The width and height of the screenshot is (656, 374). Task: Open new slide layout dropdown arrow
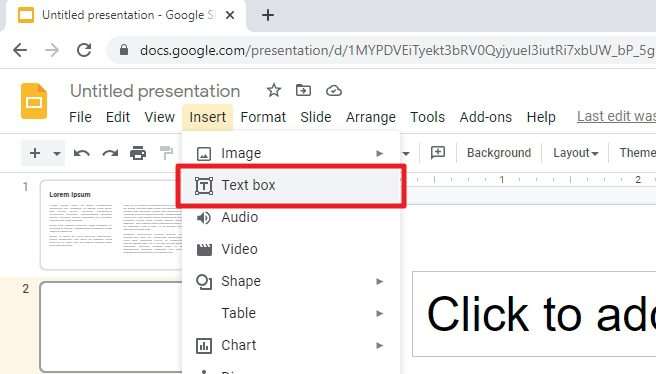pos(57,154)
